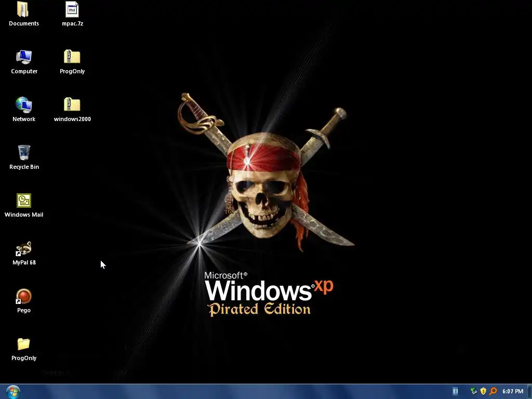Open the Network desktop icon
The height and width of the screenshot is (399, 532).
(x=24, y=110)
